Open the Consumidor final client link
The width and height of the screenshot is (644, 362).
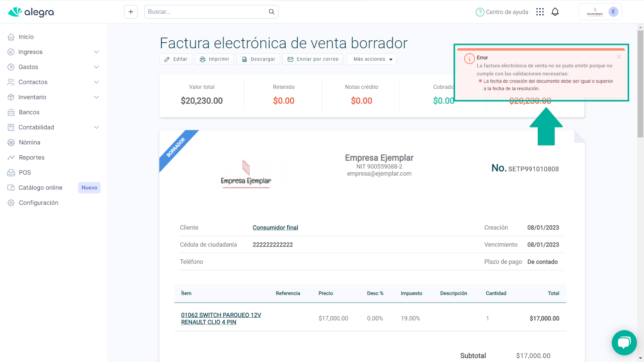275,228
